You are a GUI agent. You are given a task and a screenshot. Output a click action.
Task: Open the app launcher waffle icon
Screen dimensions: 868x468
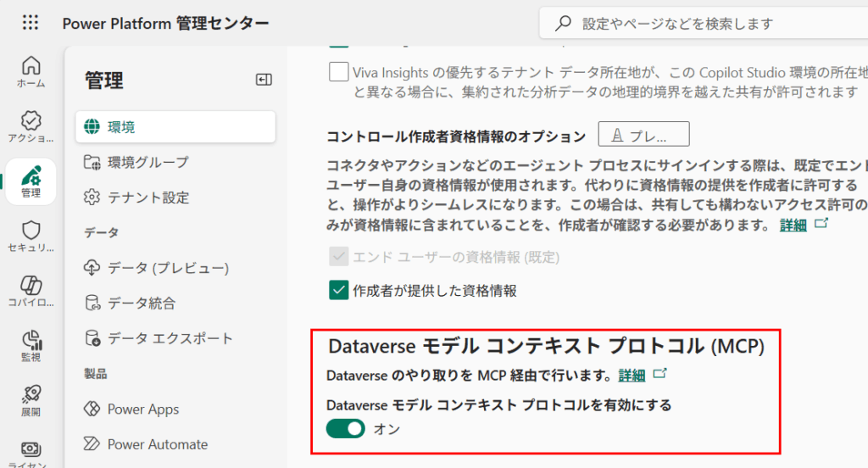click(x=31, y=23)
